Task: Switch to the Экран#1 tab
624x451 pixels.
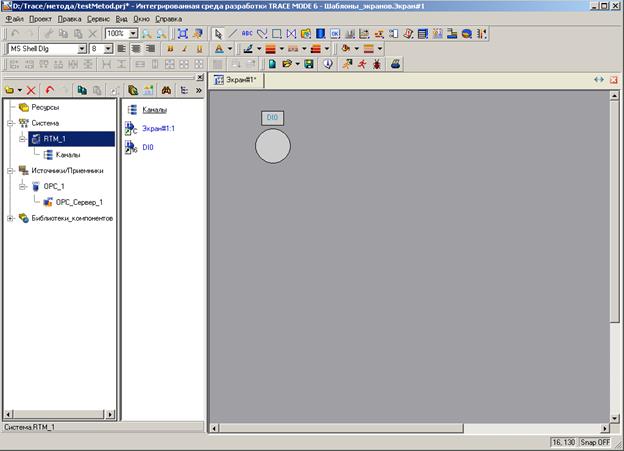Action: click(x=238, y=79)
